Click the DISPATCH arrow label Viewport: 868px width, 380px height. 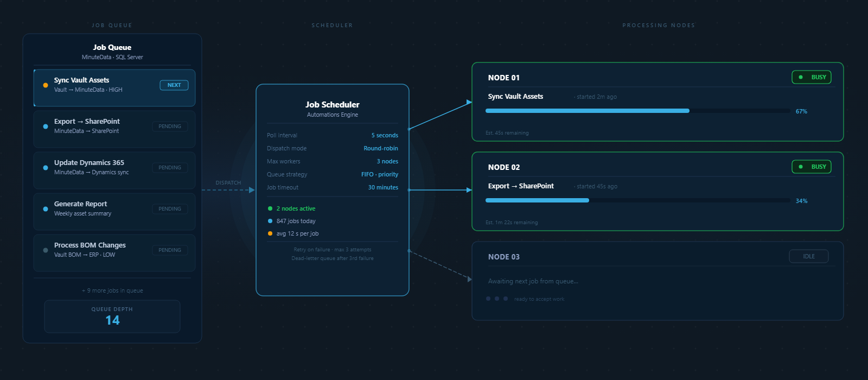228,183
